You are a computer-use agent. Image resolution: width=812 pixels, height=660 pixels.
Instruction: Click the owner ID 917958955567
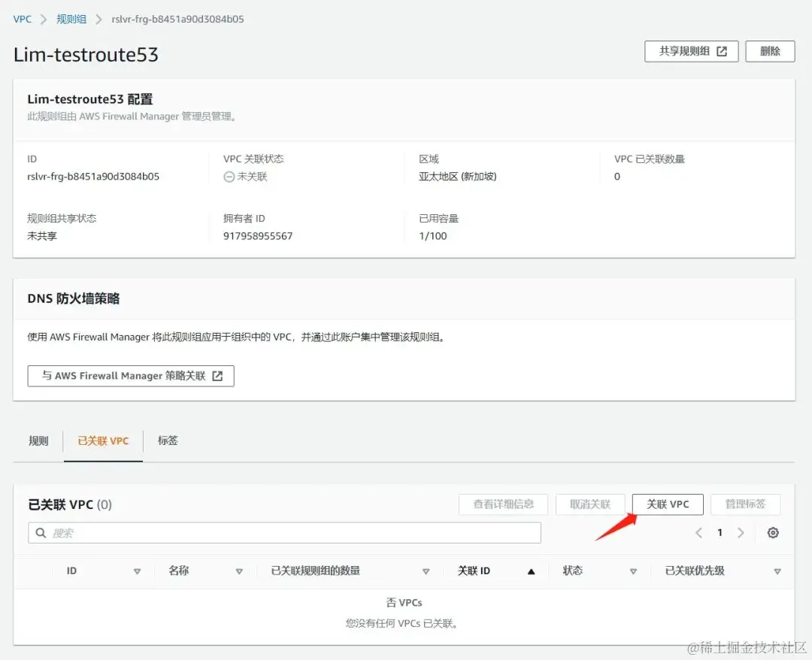(x=258, y=236)
